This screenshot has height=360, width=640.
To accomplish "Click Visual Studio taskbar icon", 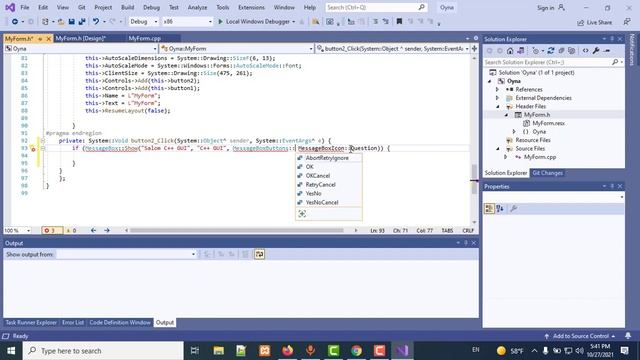I will point(402,351).
